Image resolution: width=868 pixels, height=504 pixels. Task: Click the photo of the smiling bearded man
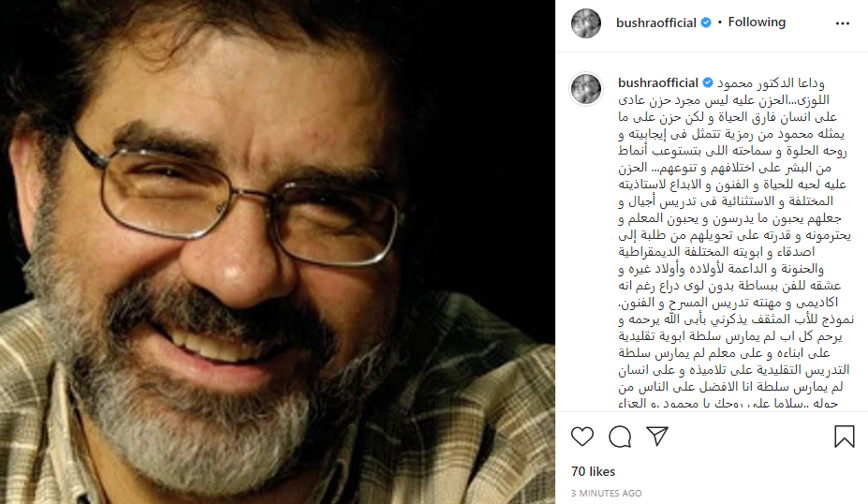277,252
